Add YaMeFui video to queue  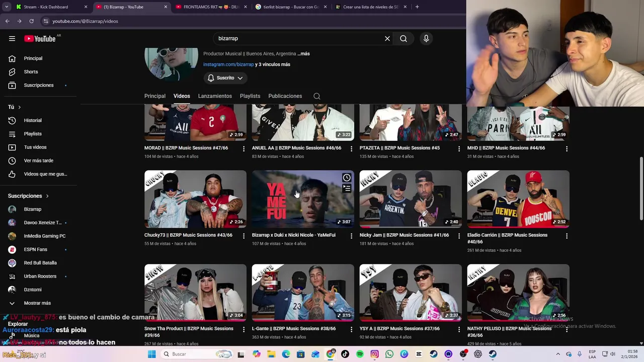347,189
